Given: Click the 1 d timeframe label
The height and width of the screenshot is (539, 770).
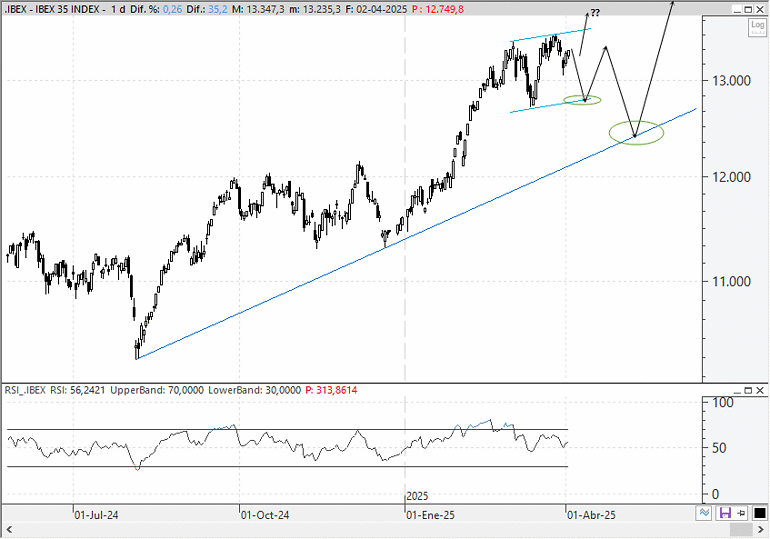Looking at the screenshot, I should (118, 9).
